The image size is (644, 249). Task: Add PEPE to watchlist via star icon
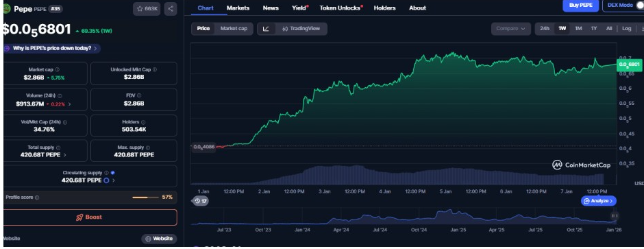pos(147,9)
